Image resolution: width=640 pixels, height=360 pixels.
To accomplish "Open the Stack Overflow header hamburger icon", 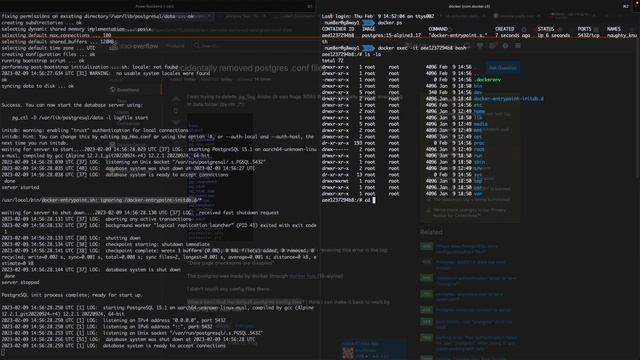I will [518, 46].
